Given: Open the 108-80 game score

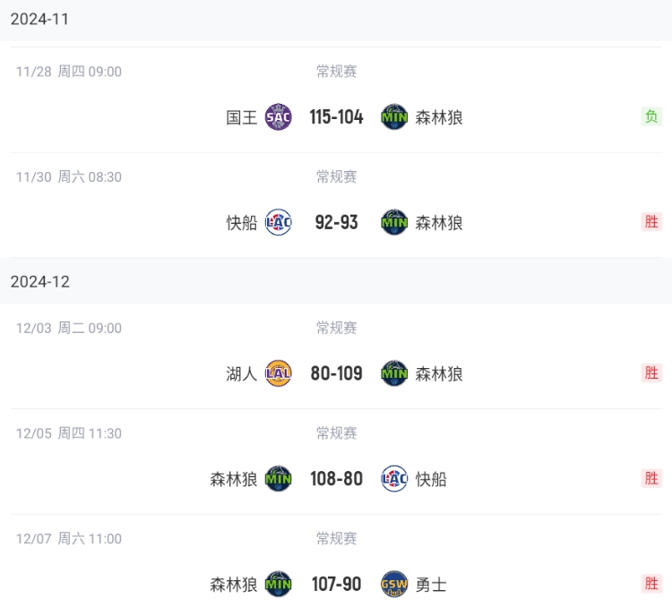Looking at the screenshot, I should [x=336, y=479].
